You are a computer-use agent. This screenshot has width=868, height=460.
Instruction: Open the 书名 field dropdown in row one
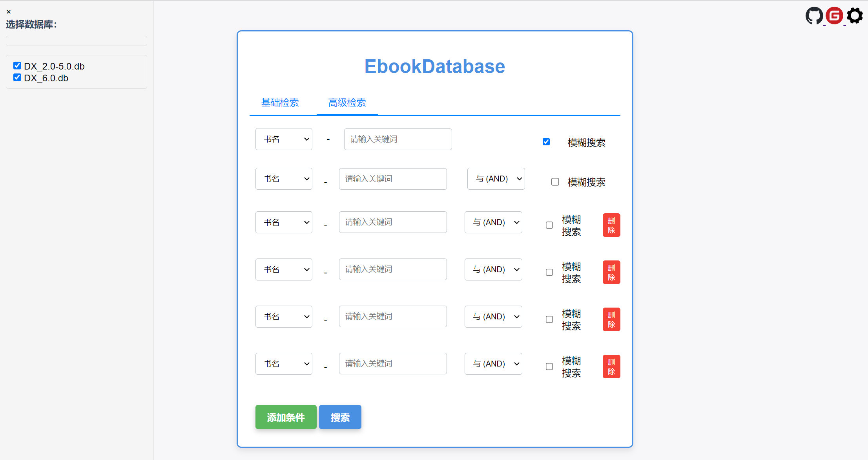[x=284, y=139]
